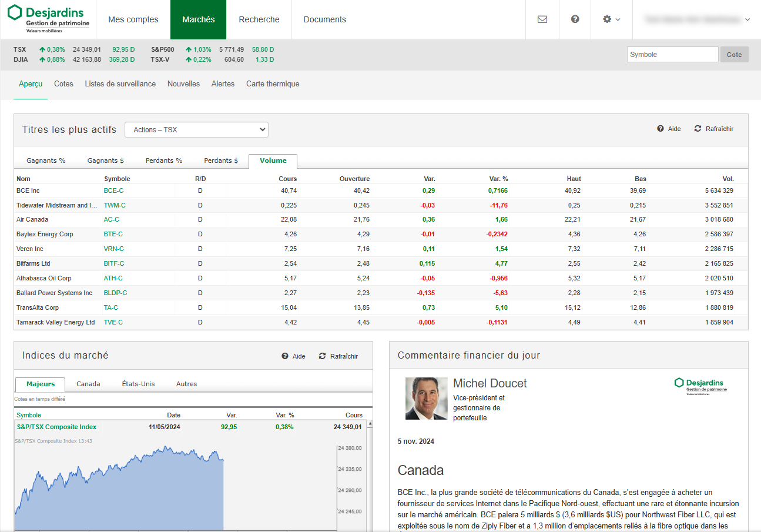
Task: Open the BTE-C symbol link
Action: click(x=113, y=234)
